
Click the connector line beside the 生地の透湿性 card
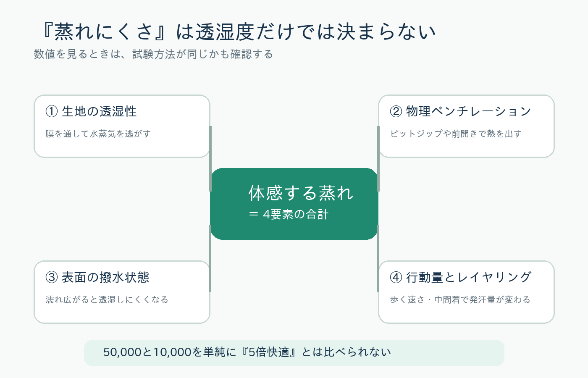(210, 159)
